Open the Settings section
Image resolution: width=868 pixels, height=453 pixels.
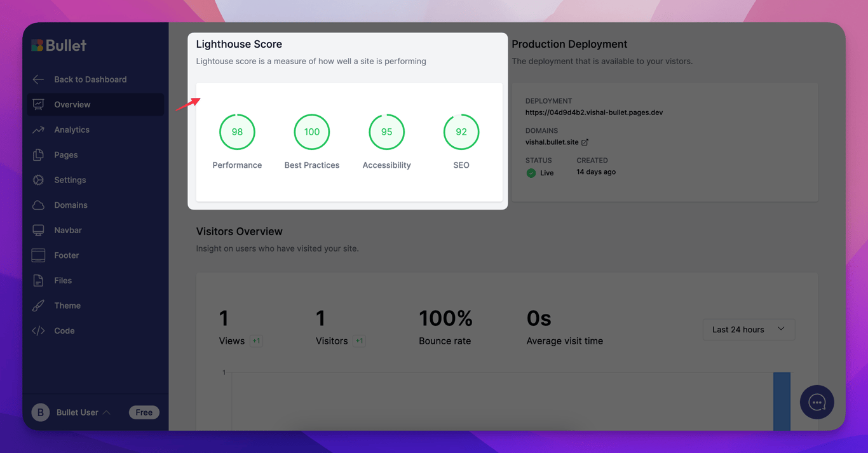click(x=70, y=180)
